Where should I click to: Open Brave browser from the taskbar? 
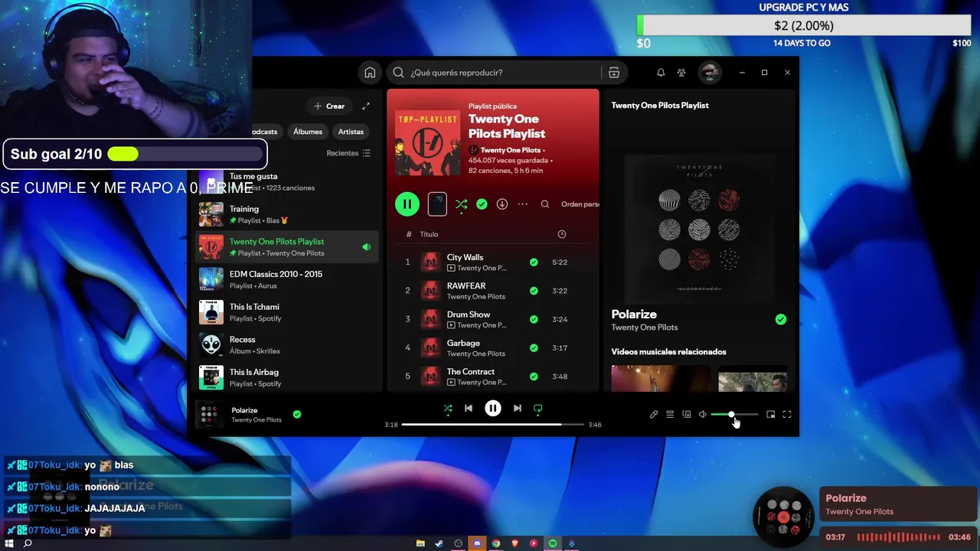coord(515,543)
